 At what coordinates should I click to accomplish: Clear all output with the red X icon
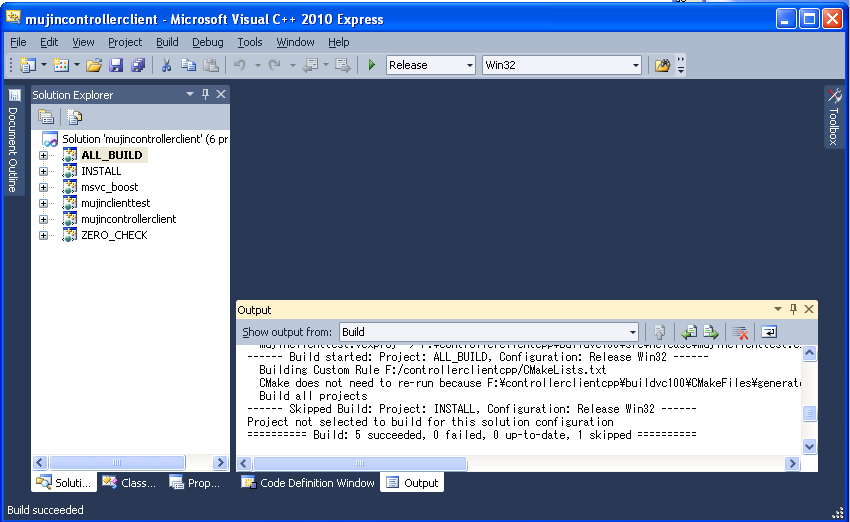pos(740,332)
